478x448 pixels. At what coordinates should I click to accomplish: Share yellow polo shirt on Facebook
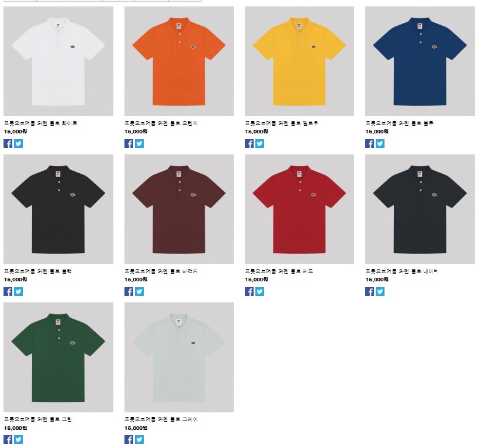pyautogui.click(x=249, y=143)
